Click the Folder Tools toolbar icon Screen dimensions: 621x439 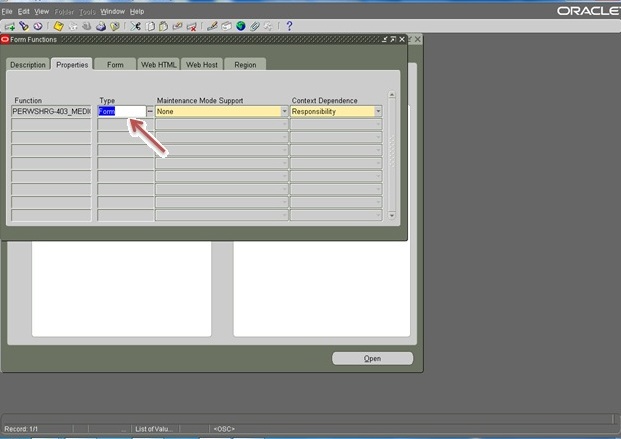point(268,27)
